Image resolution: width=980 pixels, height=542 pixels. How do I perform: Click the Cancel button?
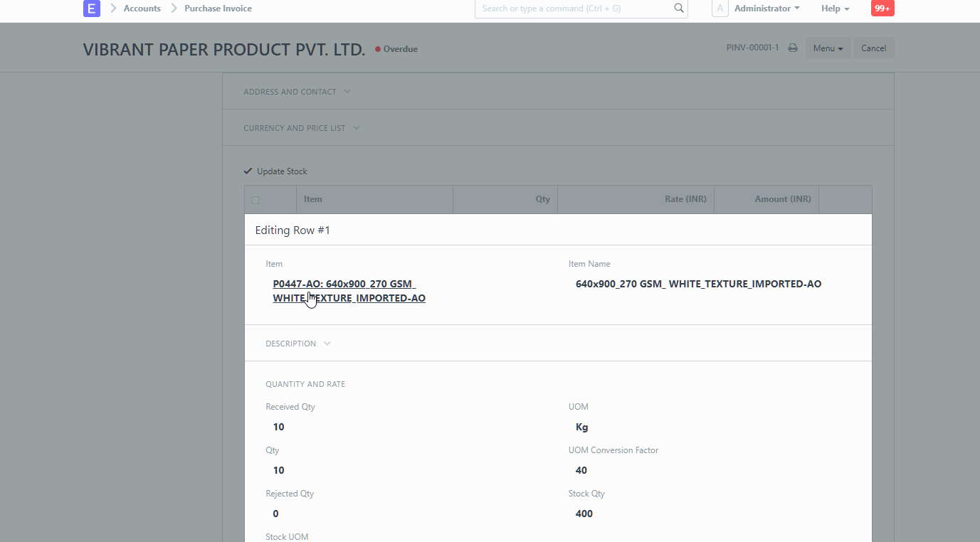pos(873,48)
